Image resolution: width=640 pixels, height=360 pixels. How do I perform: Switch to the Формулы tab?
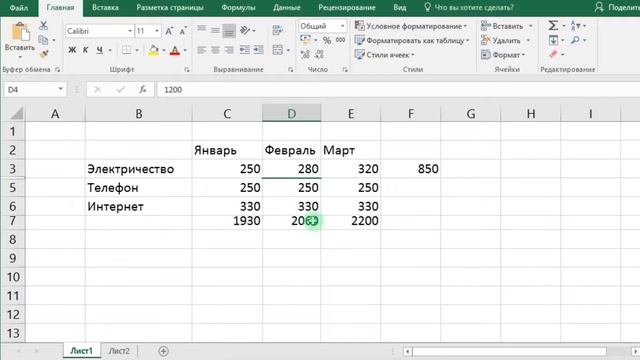click(238, 8)
